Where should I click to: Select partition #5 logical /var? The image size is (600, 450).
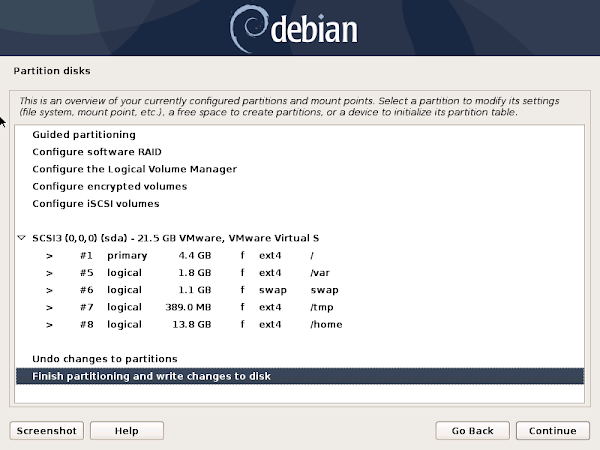pos(300,272)
